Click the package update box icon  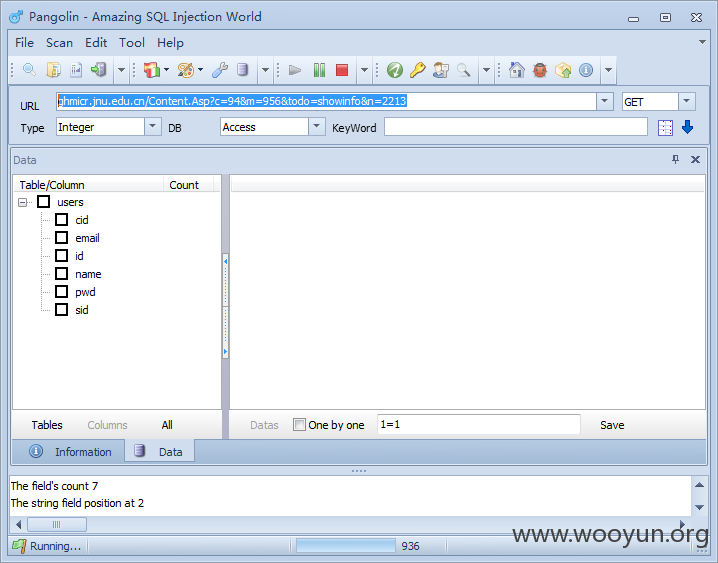pos(563,70)
